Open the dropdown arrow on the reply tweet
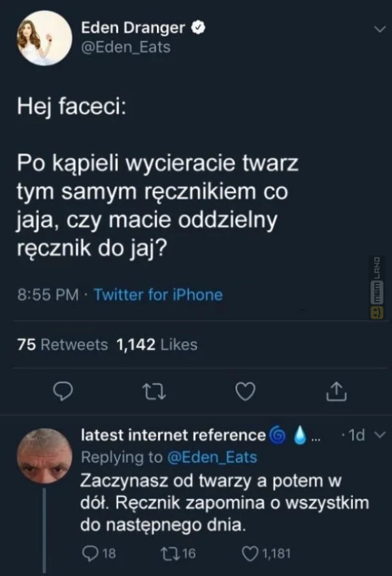 pos(378,434)
